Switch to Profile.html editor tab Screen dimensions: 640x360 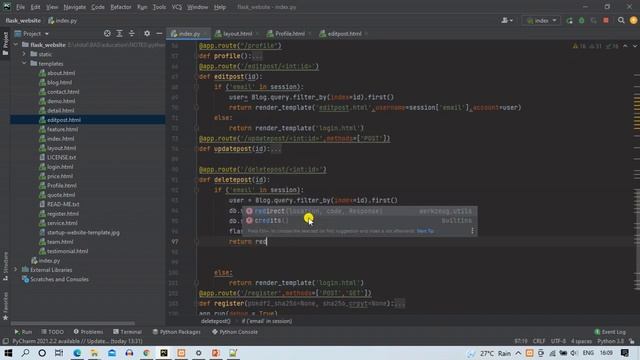coord(289,34)
